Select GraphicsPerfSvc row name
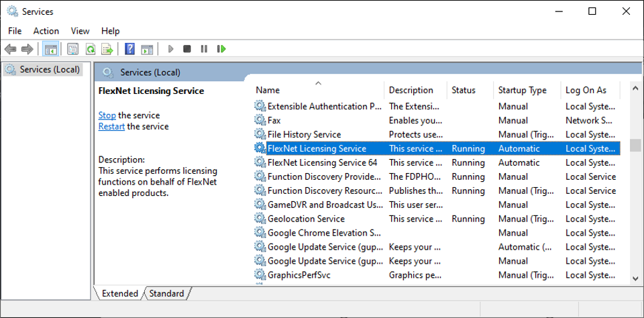The image size is (644, 318). 299,275
